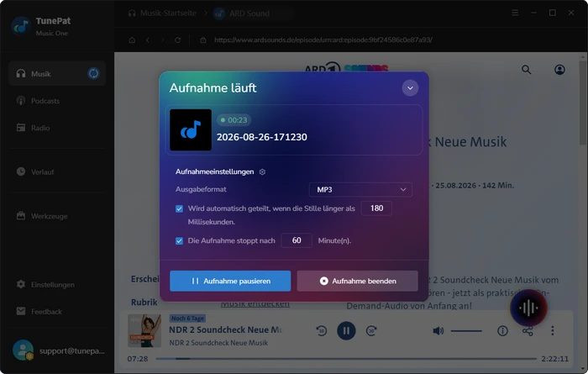588x374 pixels.
Task: Pause playback in the ARD player
Action: pyautogui.click(x=346, y=330)
